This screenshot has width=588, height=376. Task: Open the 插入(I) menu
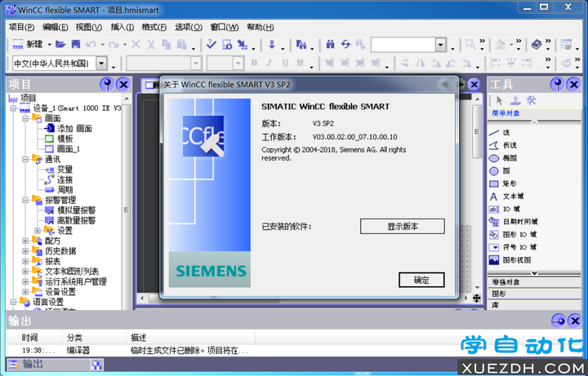122,27
